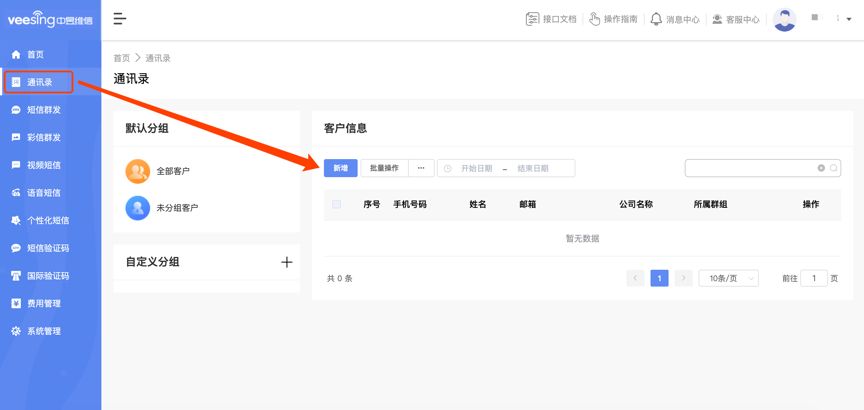Tick the select-all checkbox in table header
Image resolution: width=864 pixels, height=410 pixels.
[x=336, y=204]
